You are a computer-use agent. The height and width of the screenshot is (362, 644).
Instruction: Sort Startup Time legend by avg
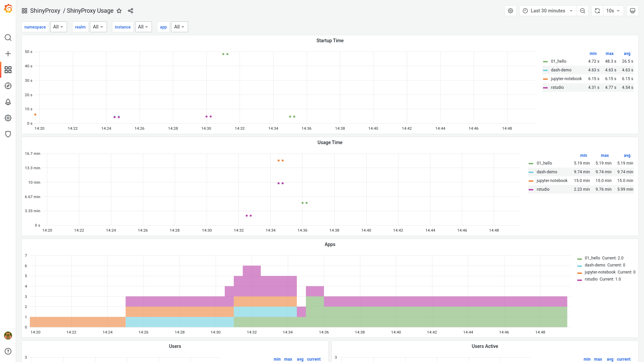627,54
